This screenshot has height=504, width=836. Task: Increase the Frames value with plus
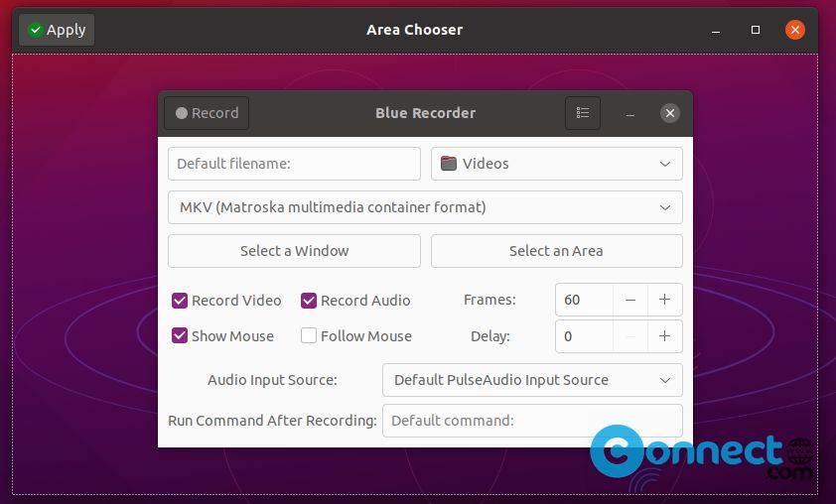(x=665, y=300)
